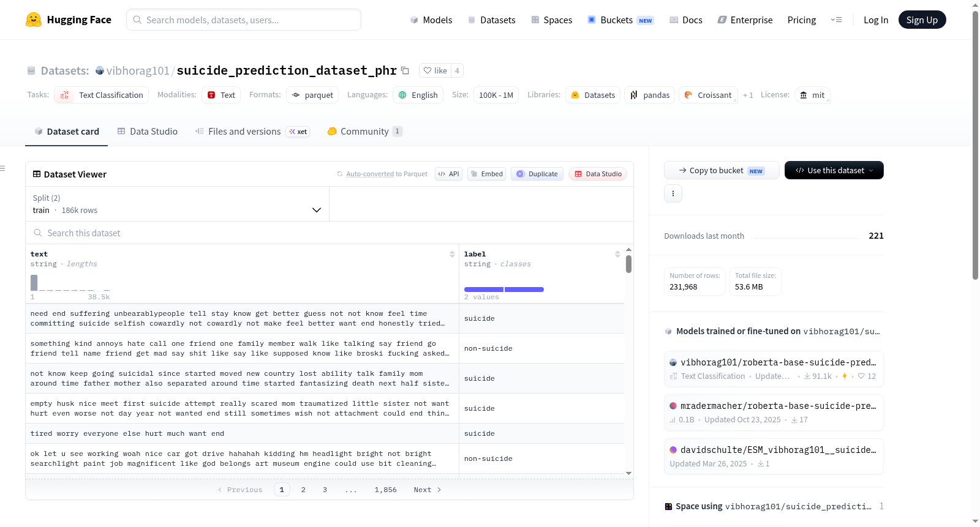The image size is (980, 527).
Task: Open the Enterprise nav item
Action: click(x=745, y=20)
